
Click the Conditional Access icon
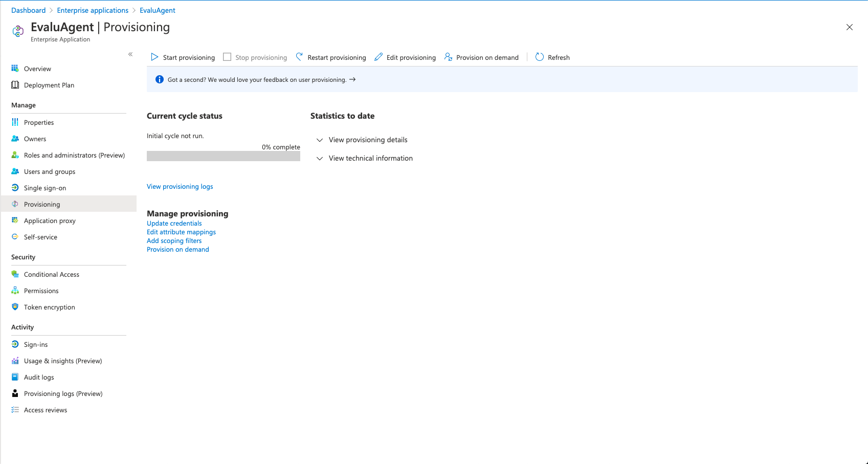(15, 274)
